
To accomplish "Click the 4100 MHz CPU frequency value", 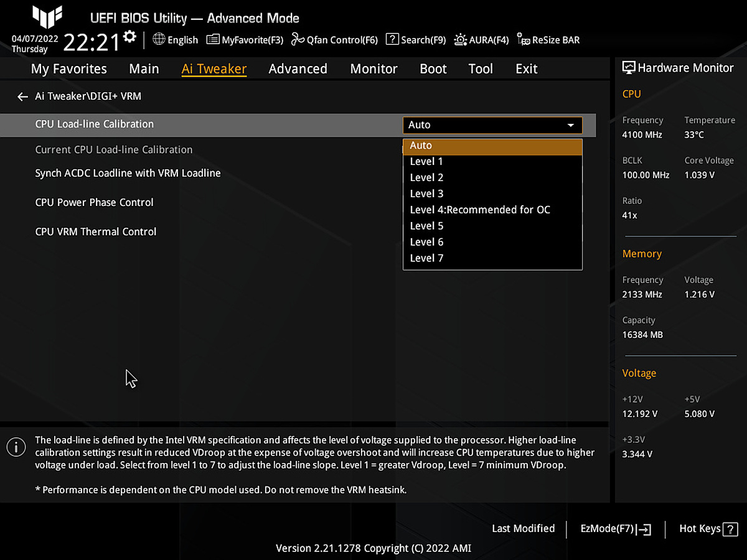I will [642, 135].
